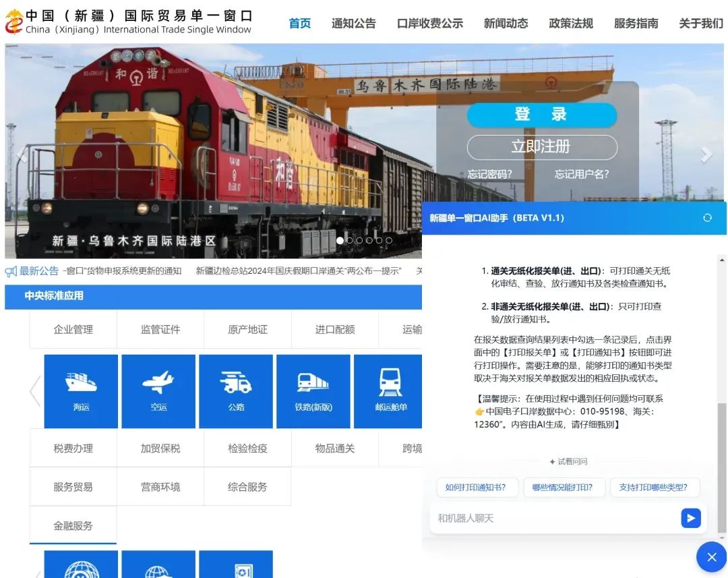728x578 pixels.
Task: Click the refresh icon in AI assistant header
Action: click(x=707, y=218)
